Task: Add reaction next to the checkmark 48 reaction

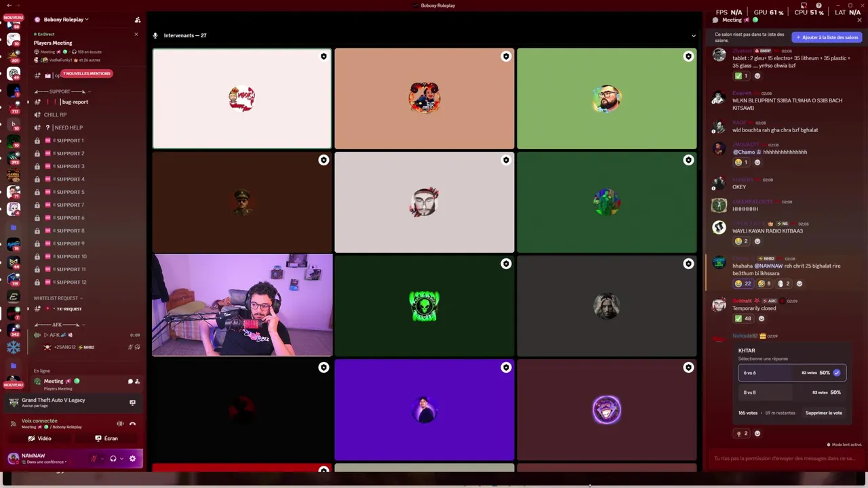Action: click(x=761, y=319)
